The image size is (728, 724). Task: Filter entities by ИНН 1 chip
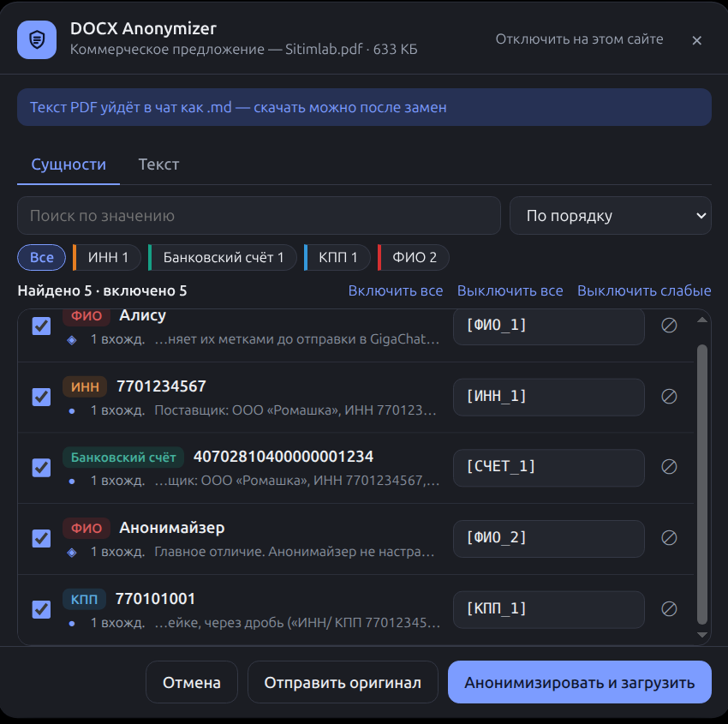coord(107,257)
